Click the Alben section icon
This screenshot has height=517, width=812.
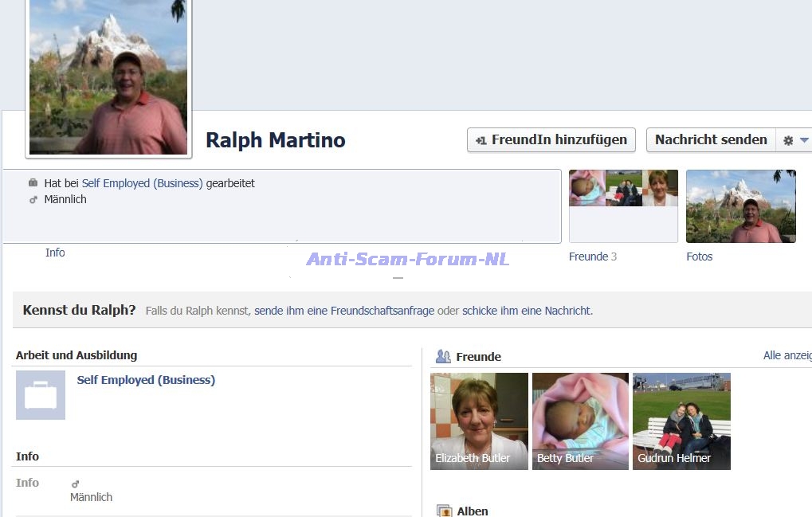(444, 511)
